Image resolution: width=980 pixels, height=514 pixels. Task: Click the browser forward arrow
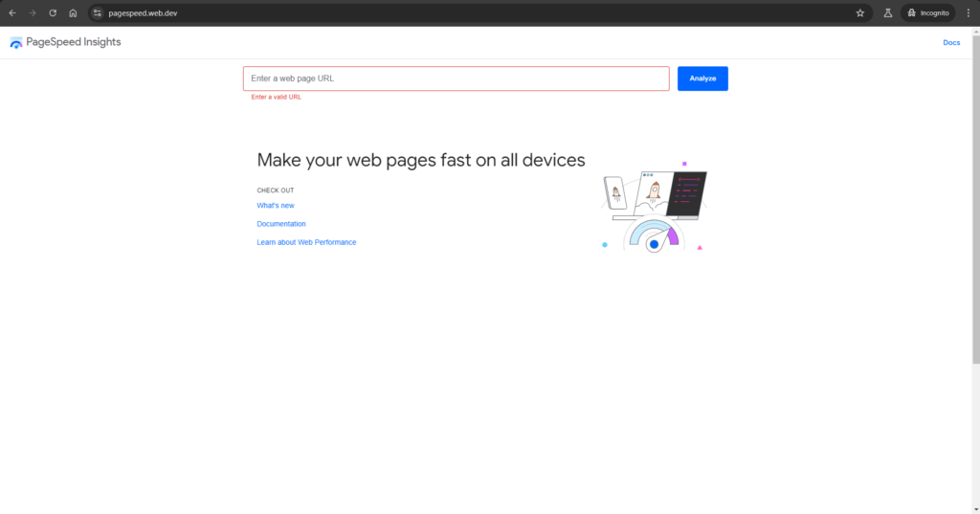[x=33, y=13]
